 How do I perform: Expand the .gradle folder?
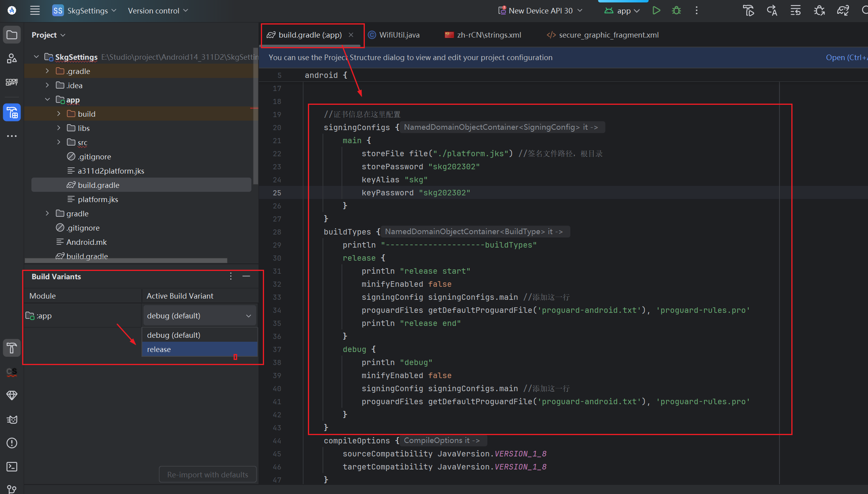(x=47, y=71)
